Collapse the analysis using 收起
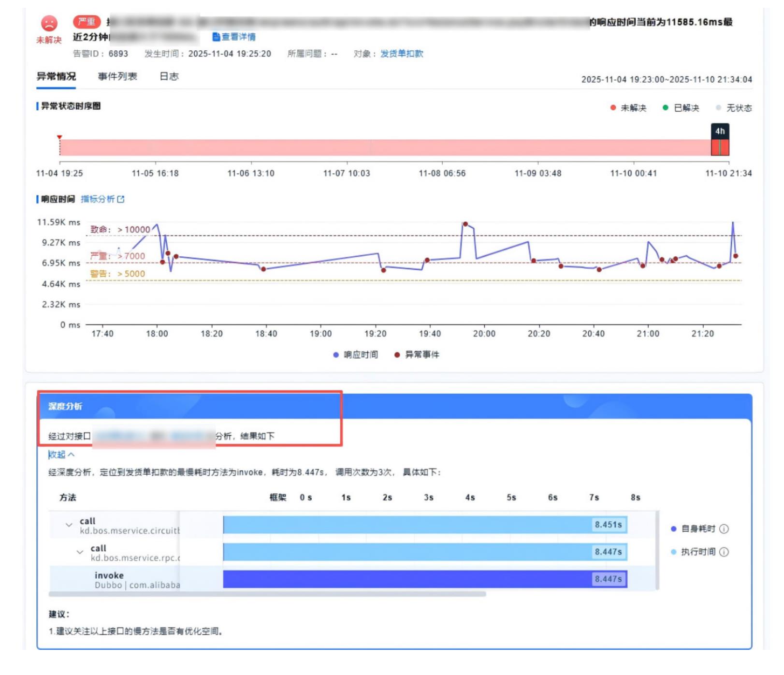 click(x=61, y=455)
